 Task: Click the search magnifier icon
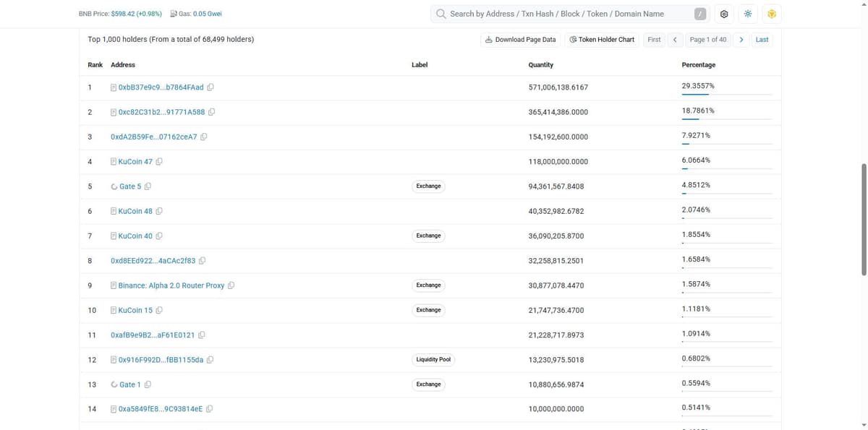pos(441,14)
